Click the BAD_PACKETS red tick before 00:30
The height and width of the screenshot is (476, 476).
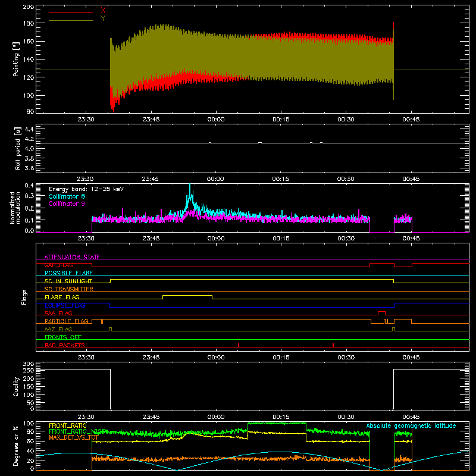pyautogui.click(x=333, y=345)
